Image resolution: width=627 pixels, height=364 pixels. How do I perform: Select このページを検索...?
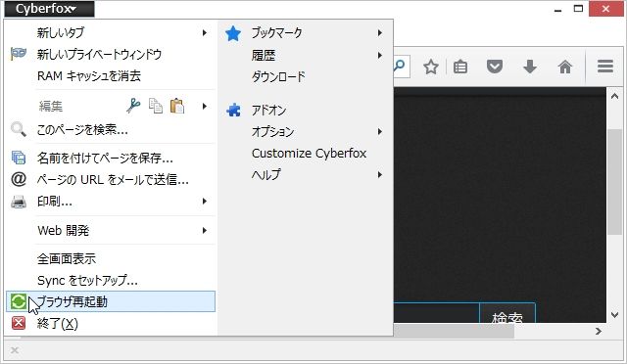pyautogui.click(x=111, y=129)
